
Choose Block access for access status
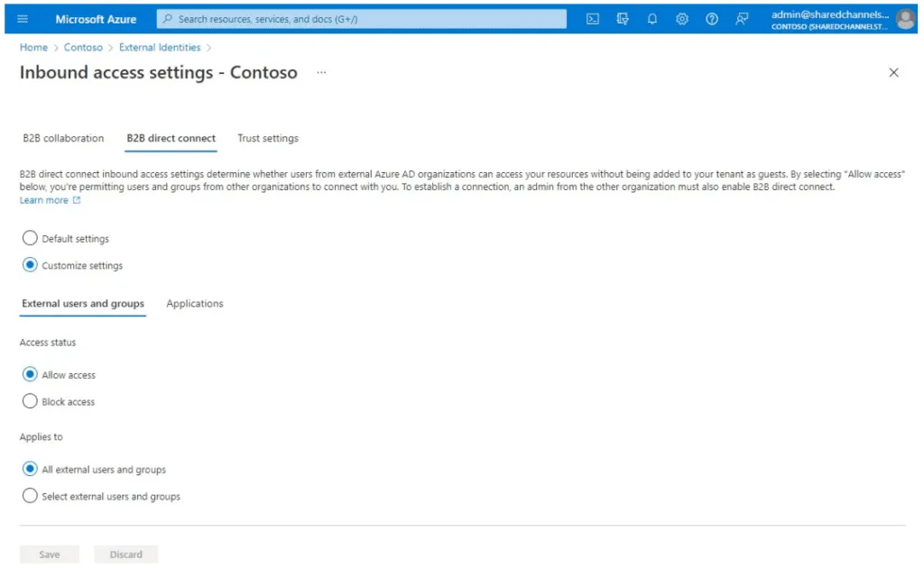[x=30, y=401]
